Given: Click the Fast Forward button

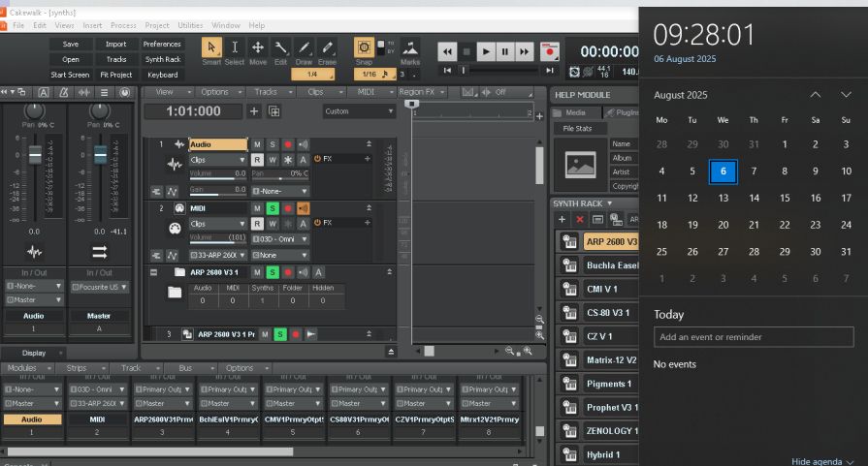Looking at the screenshot, I should tap(524, 52).
